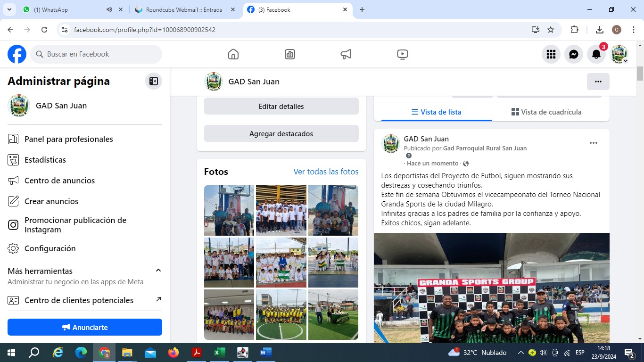Open the video watch icon
This screenshot has height=362, width=644.
click(402, 54)
